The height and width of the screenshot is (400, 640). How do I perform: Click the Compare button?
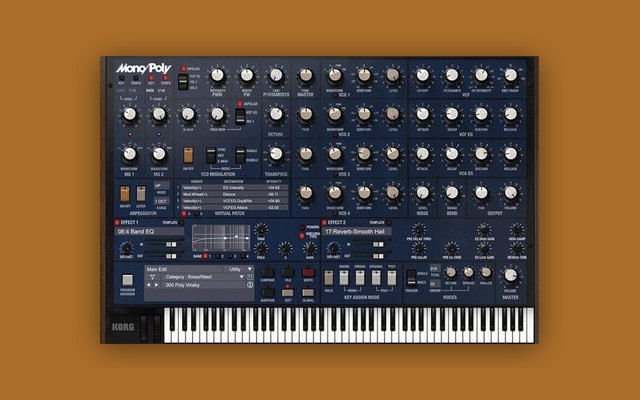(267, 272)
